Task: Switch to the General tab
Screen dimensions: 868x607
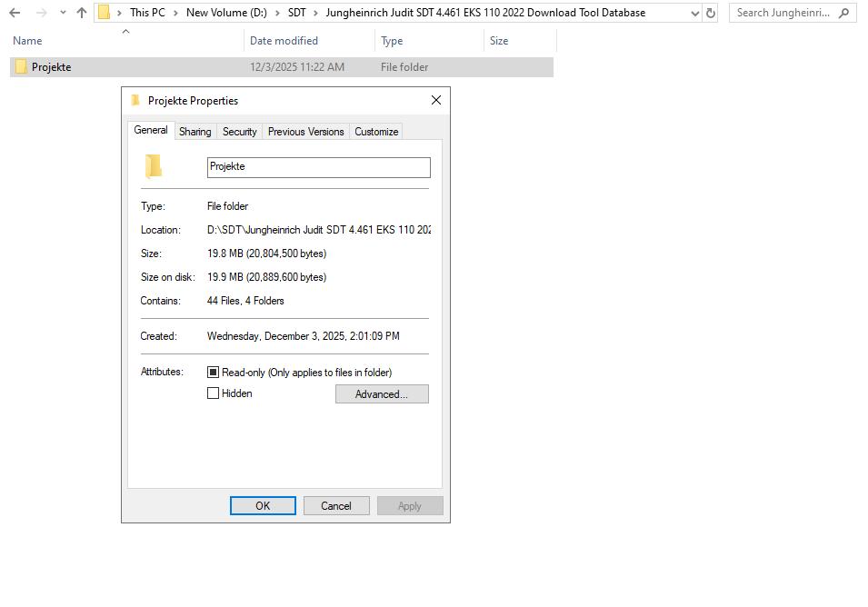Action: coord(151,130)
